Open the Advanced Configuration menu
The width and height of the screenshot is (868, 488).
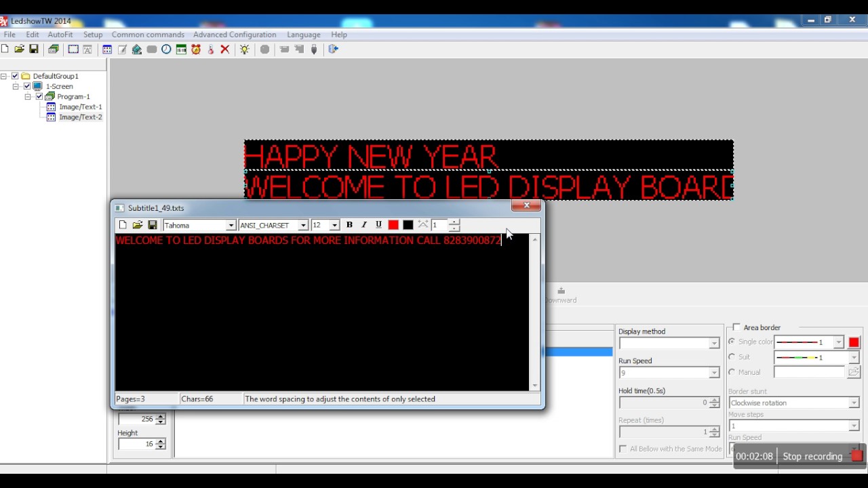click(235, 35)
